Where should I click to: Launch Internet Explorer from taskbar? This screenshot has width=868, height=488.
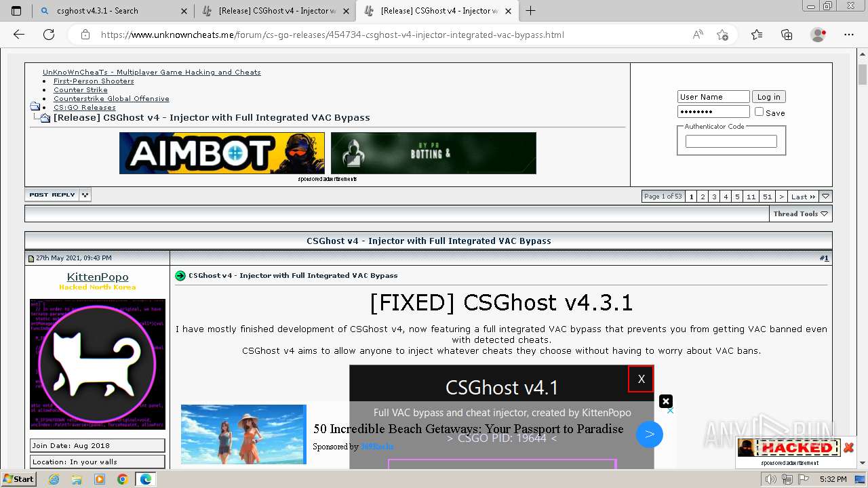tap(54, 479)
